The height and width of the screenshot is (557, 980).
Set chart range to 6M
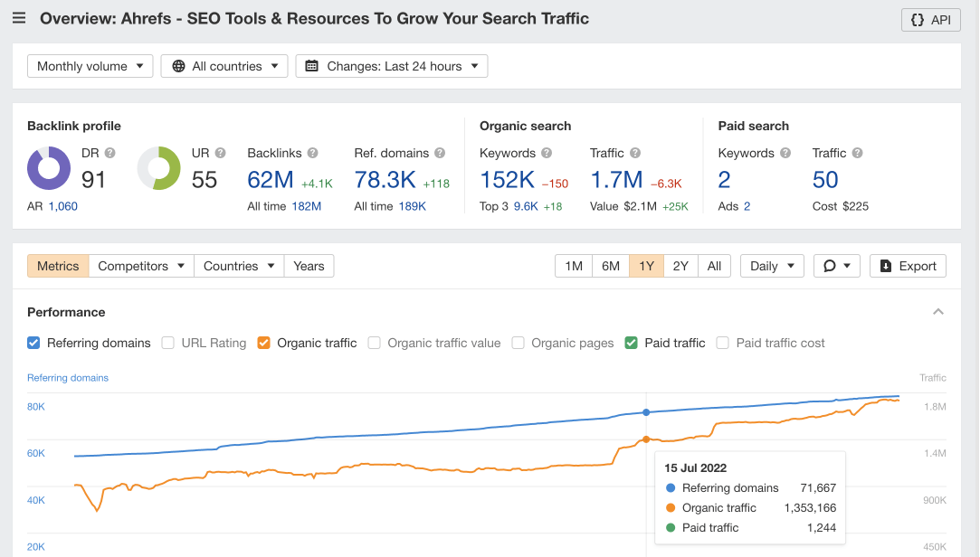(x=611, y=266)
